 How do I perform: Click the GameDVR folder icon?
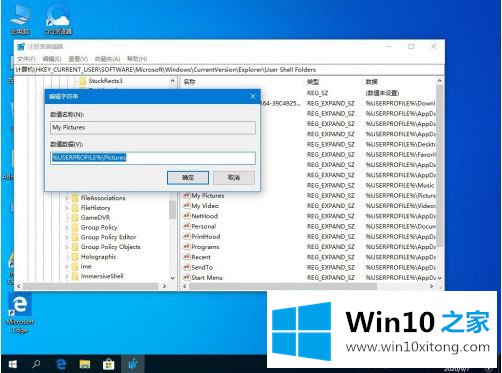point(75,218)
